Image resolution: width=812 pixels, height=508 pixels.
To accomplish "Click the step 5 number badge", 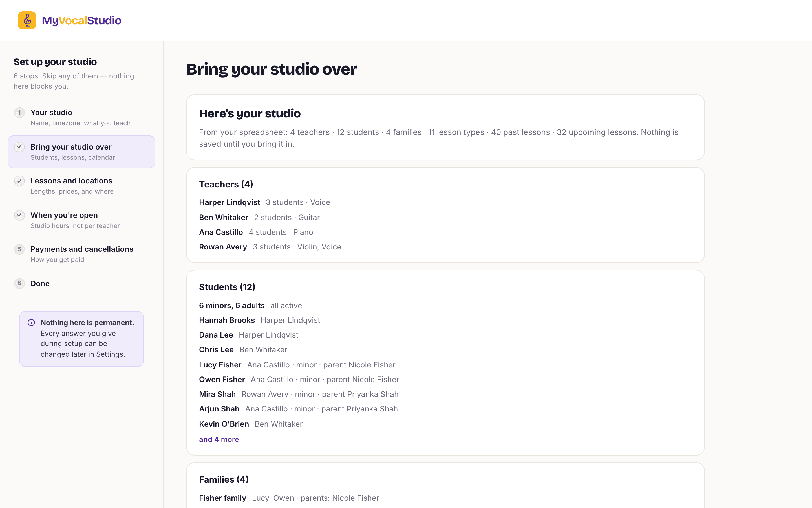I will point(19,249).
